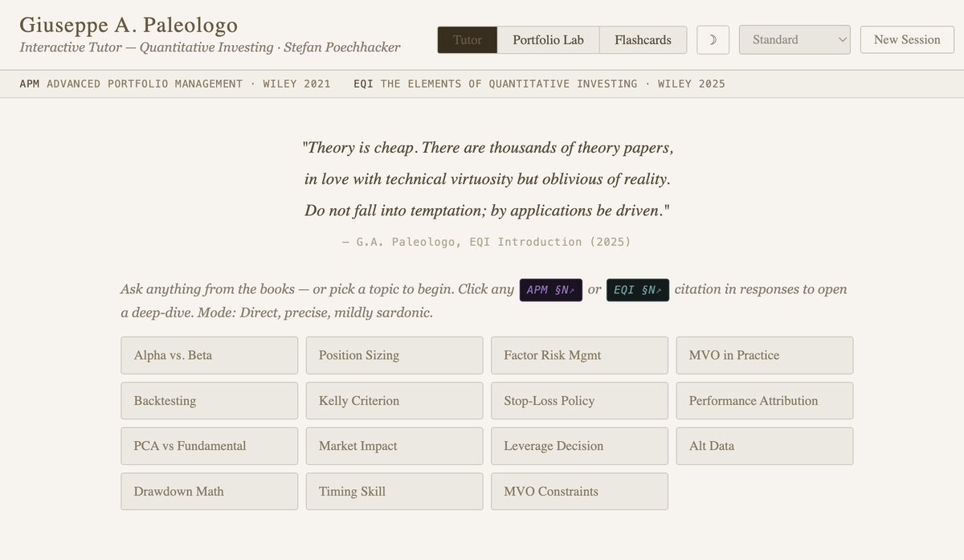The image size is (964, 560).
Task: Click the APM Advanced Portfolio Management label
Action: pos(175,84)
